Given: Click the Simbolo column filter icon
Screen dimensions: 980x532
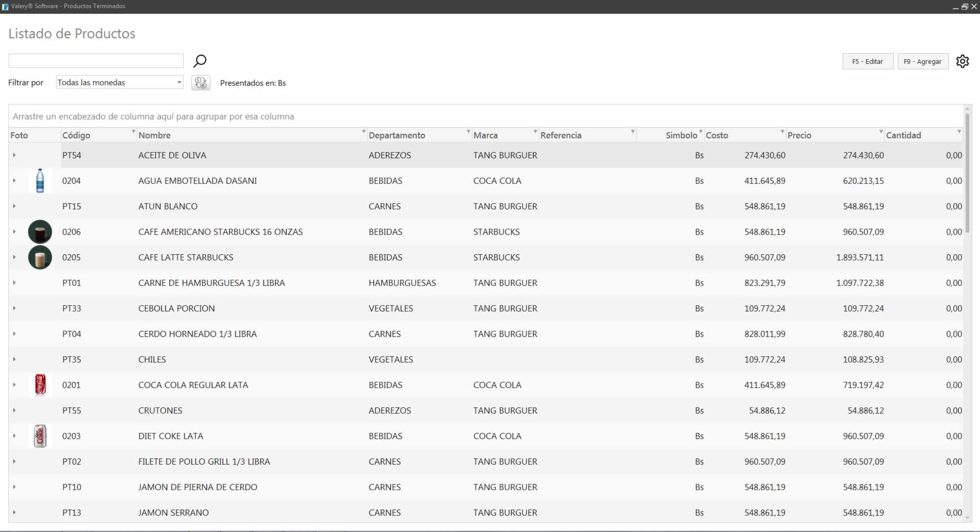Looking at the screenshot, I should point(701,132).
